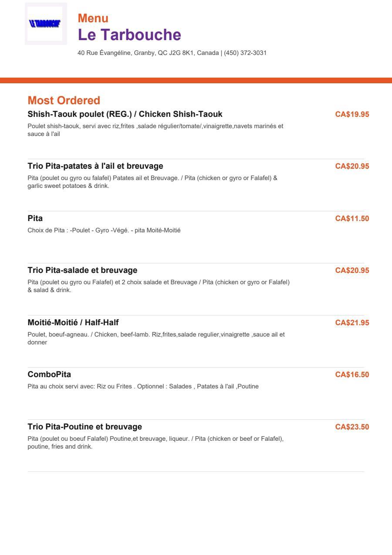Click the price of Trio Pita-salade et breuvage
392x555 pixels.
point(352,270)
